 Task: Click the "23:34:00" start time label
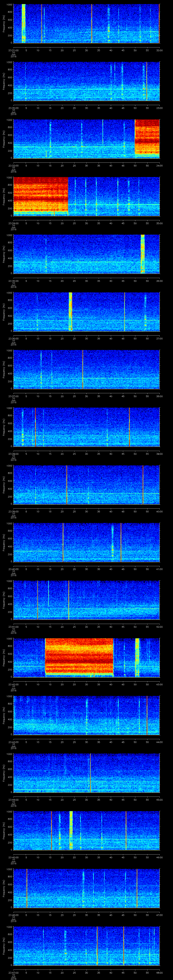tap(13, 223)
